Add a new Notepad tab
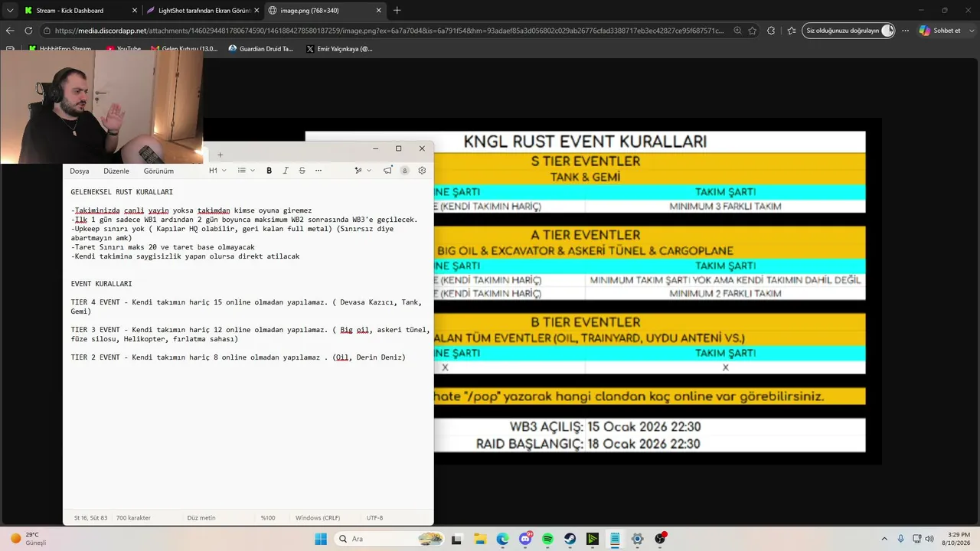Image resolution: width=980 pixels, height=551 pixels. pos(220,155)
